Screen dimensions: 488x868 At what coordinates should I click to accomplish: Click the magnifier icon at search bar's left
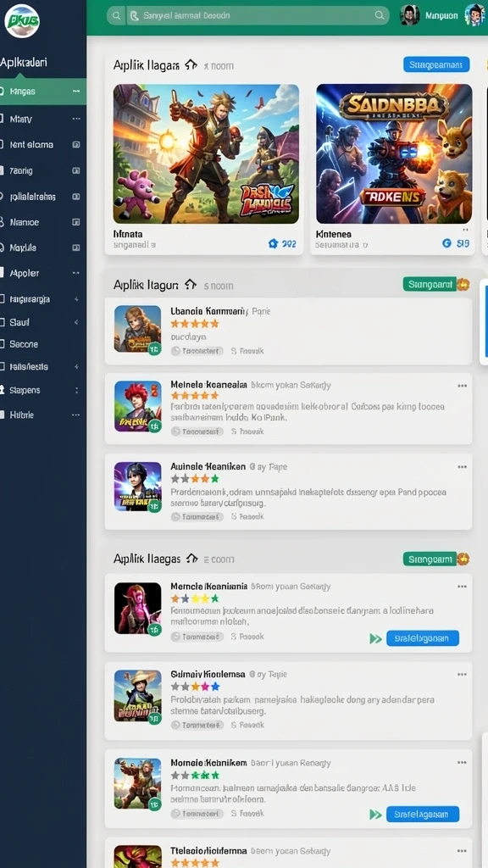coord(115,16)
